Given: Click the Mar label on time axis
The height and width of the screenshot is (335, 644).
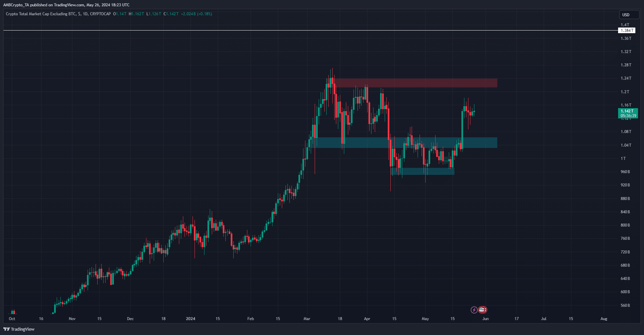Looking at the screenshot, I should tap(307, 319).
